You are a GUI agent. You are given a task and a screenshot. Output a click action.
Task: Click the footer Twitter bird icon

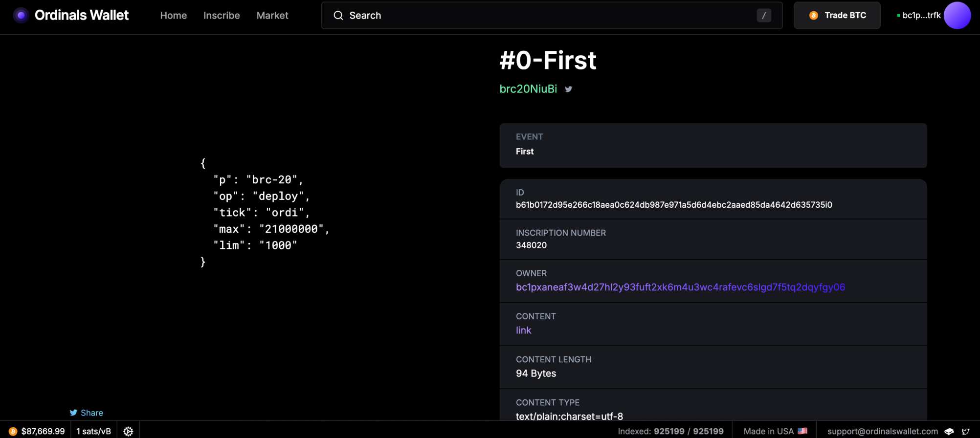[965, 431]
